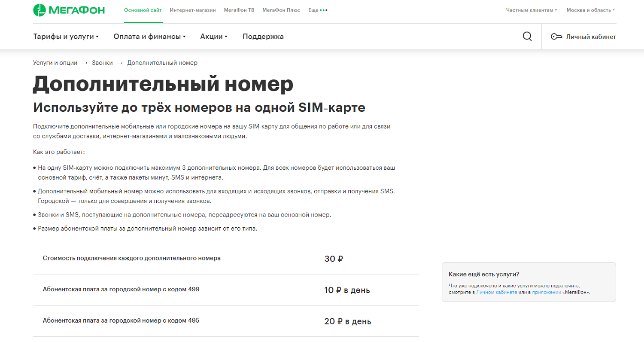This screenshot has height=342, width=644.
Task: Click paragraph Подключите дополнительные мобильные
Action: coord(212,131)
